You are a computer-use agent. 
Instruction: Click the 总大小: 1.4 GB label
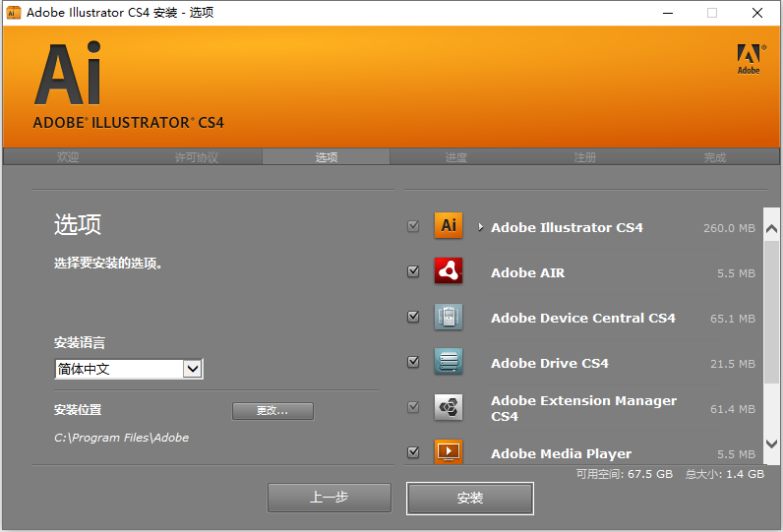pos(725,474)
